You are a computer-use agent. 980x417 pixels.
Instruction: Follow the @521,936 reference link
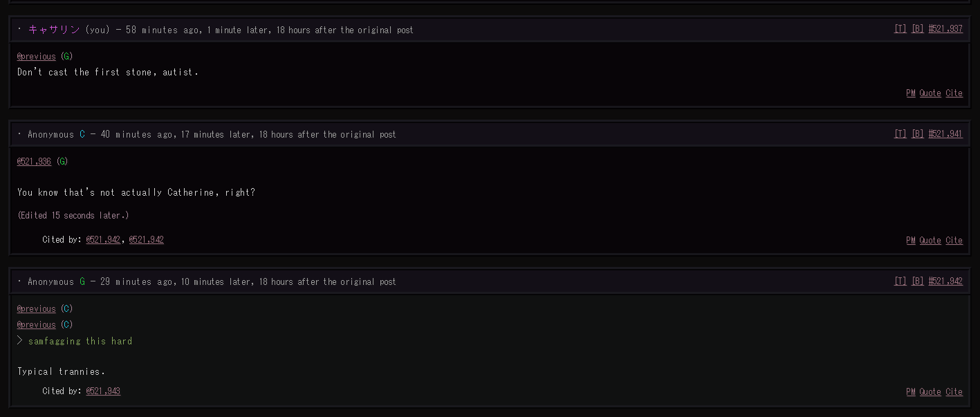tap(34, 162)
